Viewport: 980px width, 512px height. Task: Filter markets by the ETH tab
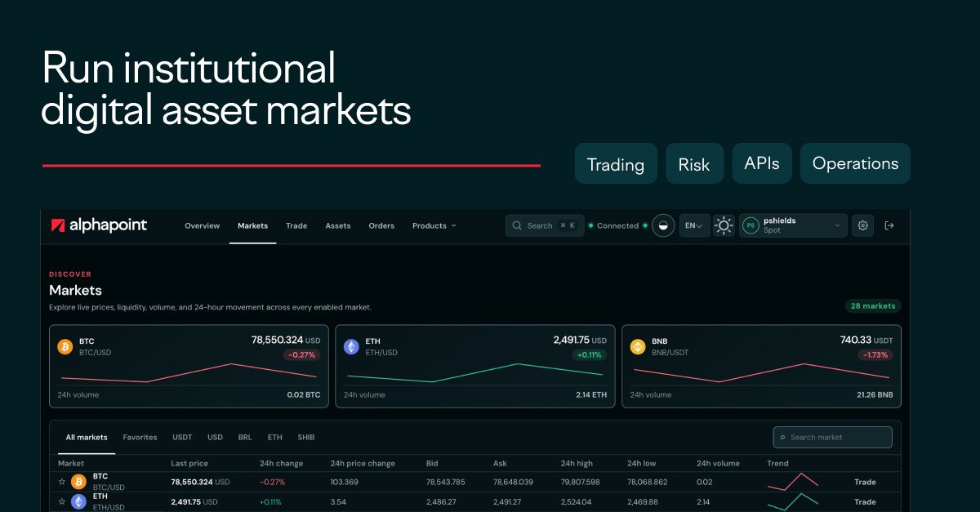(x=275, y=437)
